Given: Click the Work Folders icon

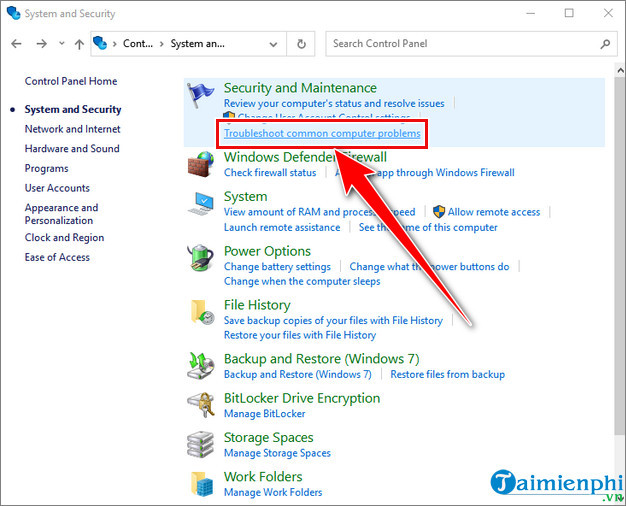Looking at the screenshot, I should 202,484.
